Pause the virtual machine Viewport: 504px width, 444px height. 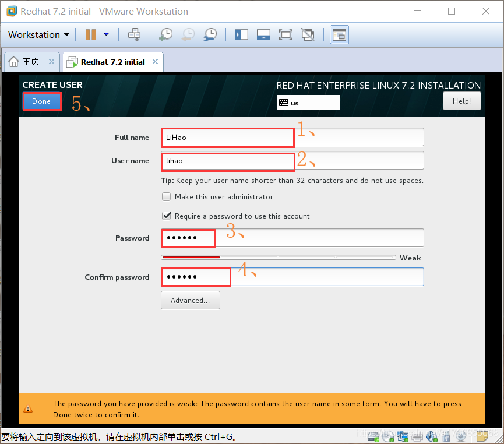coord(91,34)
